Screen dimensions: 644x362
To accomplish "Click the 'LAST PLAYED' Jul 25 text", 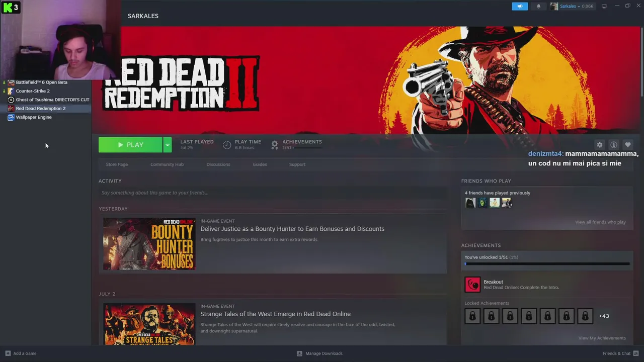I will pyautogui.click(x=197, y=145).
